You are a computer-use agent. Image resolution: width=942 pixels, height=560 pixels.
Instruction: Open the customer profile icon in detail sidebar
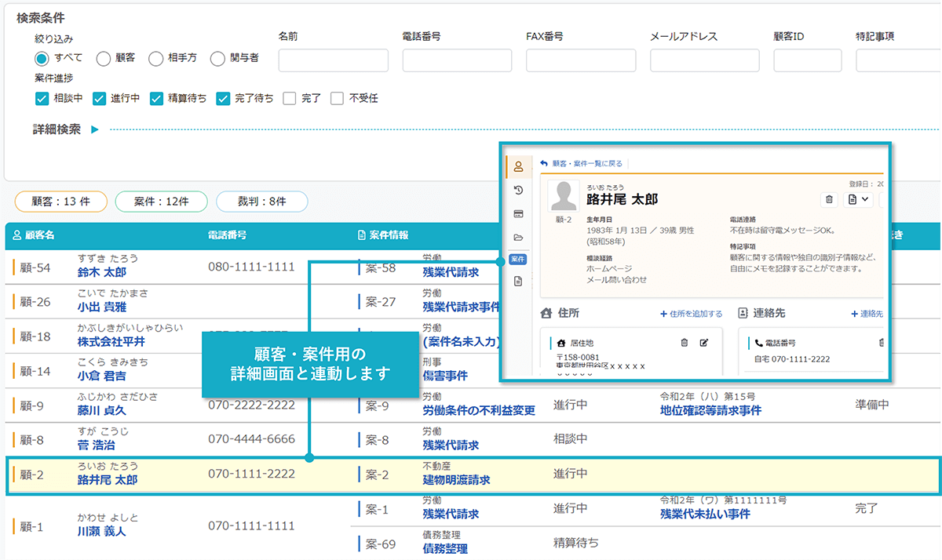point(517,166)
